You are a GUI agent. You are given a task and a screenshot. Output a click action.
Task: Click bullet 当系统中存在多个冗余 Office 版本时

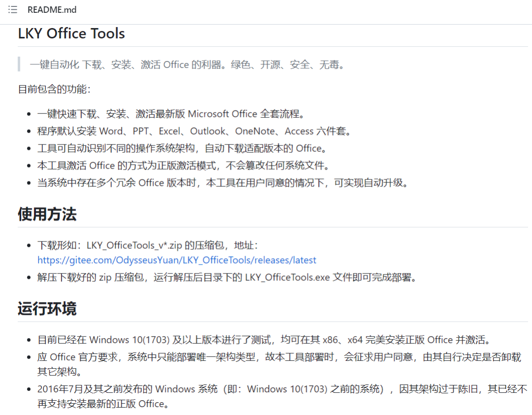pos(223,183)
